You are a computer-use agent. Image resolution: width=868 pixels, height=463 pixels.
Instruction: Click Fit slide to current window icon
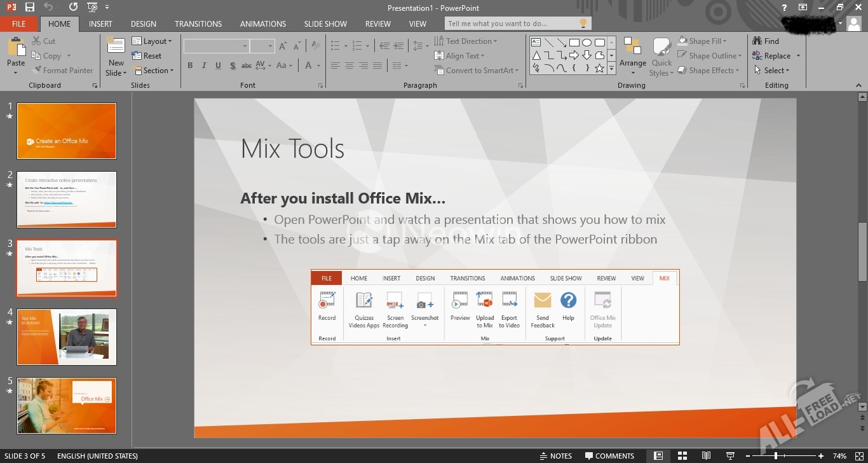pos(859,455)
